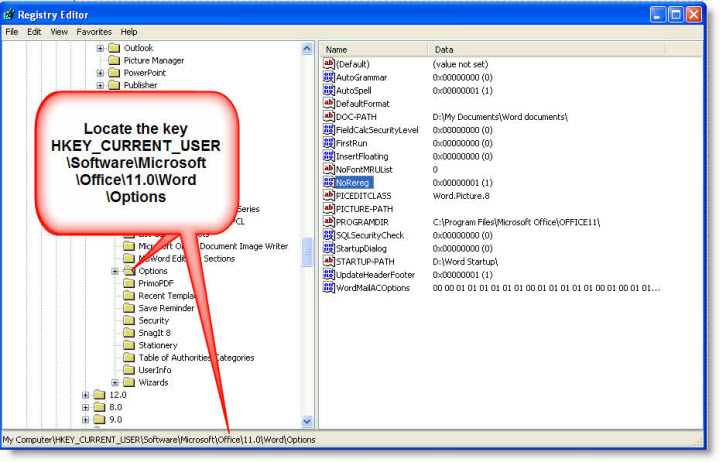Click the AutoSpell DWORD value icon
This screenshot has width=720, height=462.
point(328,90)
